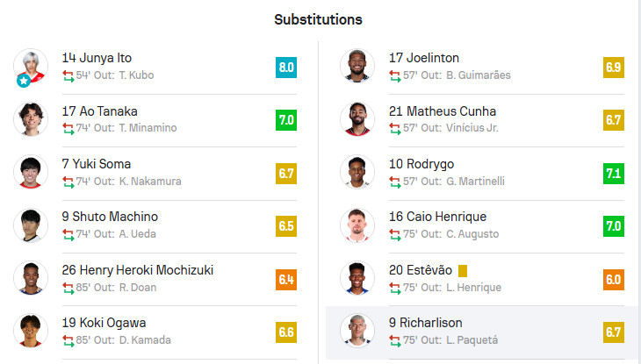The height and width of the screenshot is (364, 641).
Task: Click substitution arrows icon for Joelinton
Action: point(395,75)
